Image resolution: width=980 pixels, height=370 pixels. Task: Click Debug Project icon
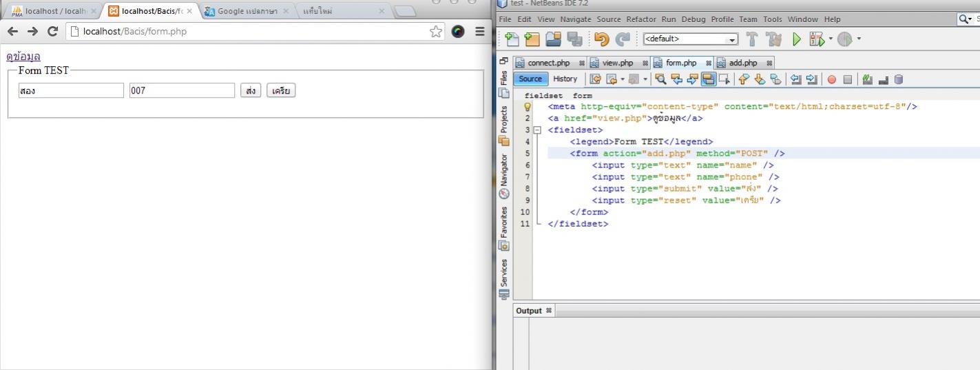point(817,39)
